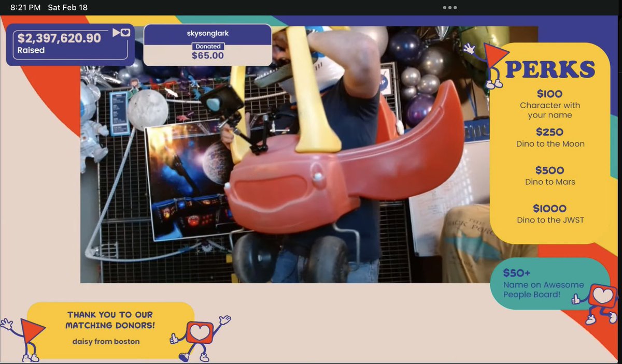Screen dimensions: 622x364
Task: Click the PERKS heading
Action: (550, 69)
